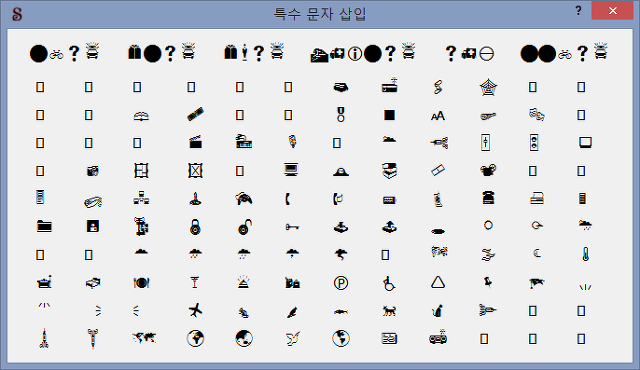Select the inbox tray with down arrow

[341, 227]
